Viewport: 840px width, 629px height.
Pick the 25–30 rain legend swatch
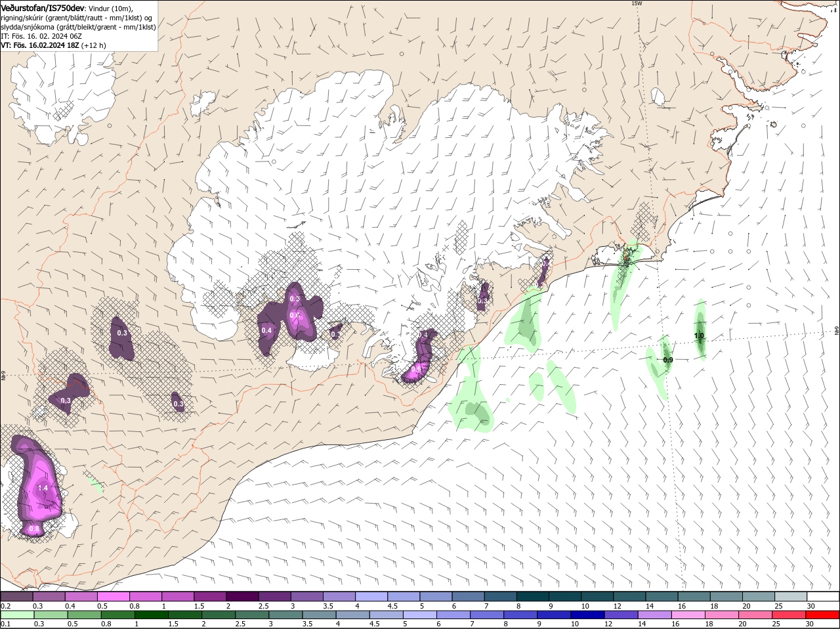(789, 615)
